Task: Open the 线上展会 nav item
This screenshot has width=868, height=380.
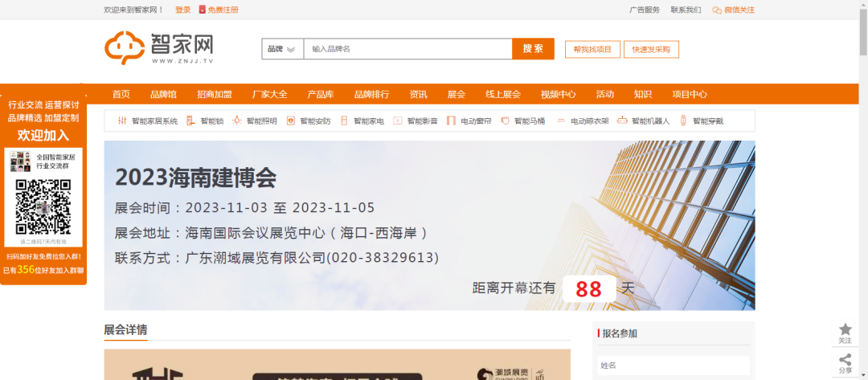Action: (503, 94)
